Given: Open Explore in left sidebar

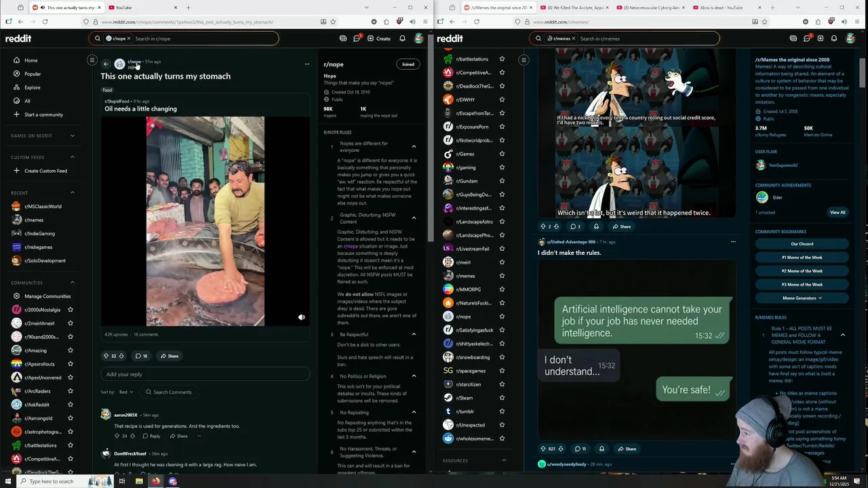Looking at the screenshot, I should pyautogui.click(x=33, y=87).
